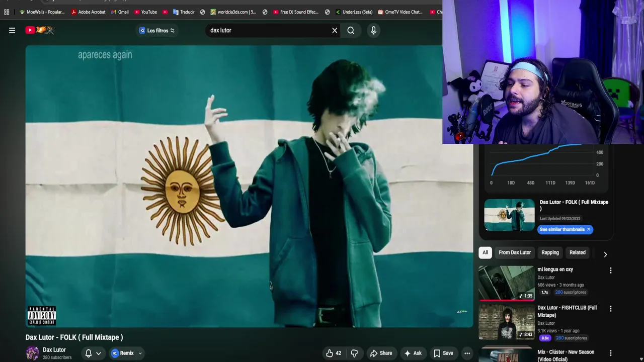Click the notification bell icon
Screen dimensions: 644x362
point(89,353)
